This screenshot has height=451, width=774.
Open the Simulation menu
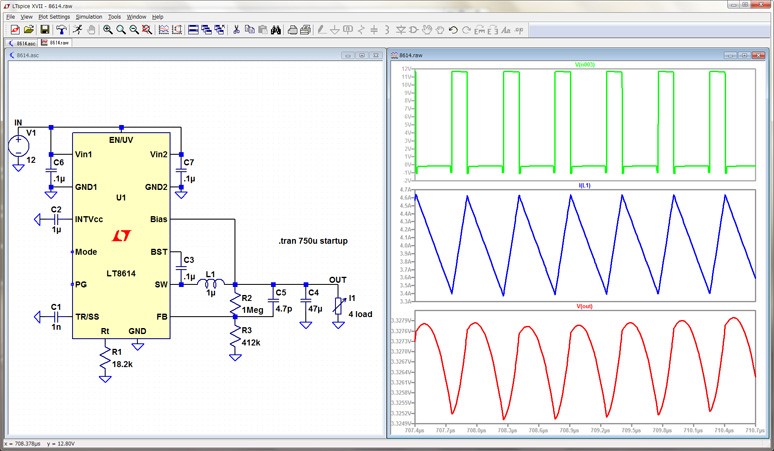tap(89, 17)
